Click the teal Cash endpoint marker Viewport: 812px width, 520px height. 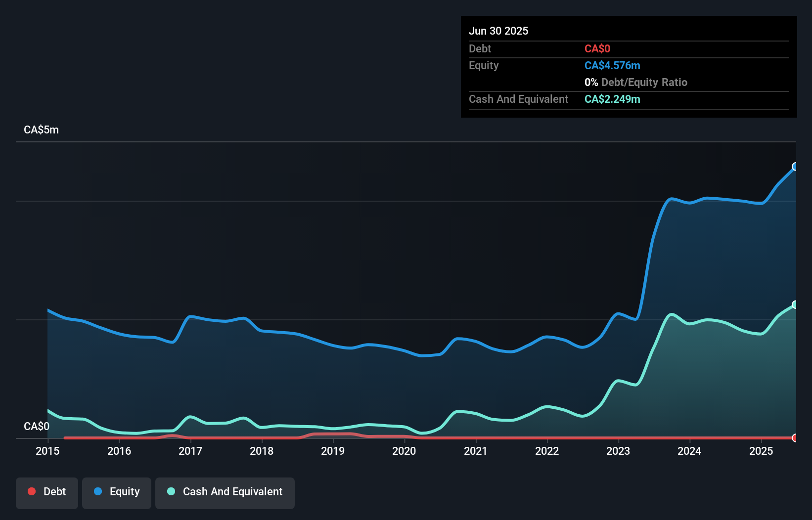pyautogui.click(x=795, y=304)
